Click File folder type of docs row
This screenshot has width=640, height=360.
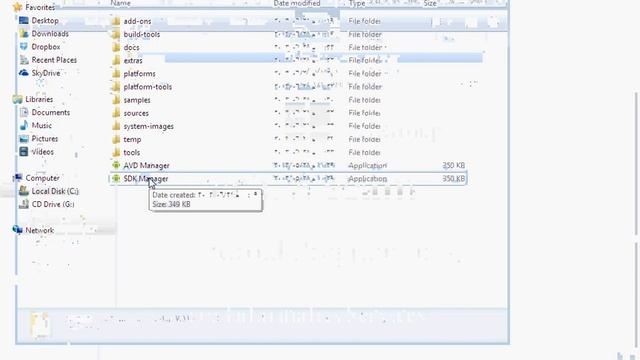coord(365,47)
